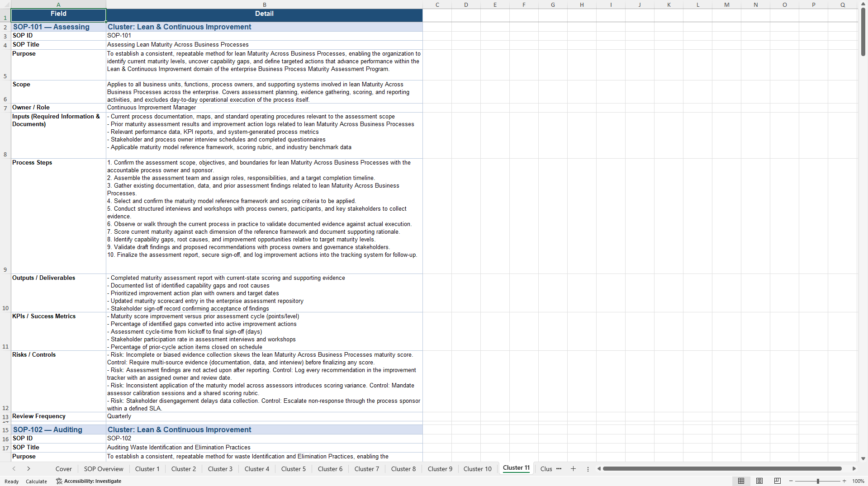The width and height of the screenshot is (868, 486).
Task: Click horizontal scrollbar left arrow
Action: 599,469
